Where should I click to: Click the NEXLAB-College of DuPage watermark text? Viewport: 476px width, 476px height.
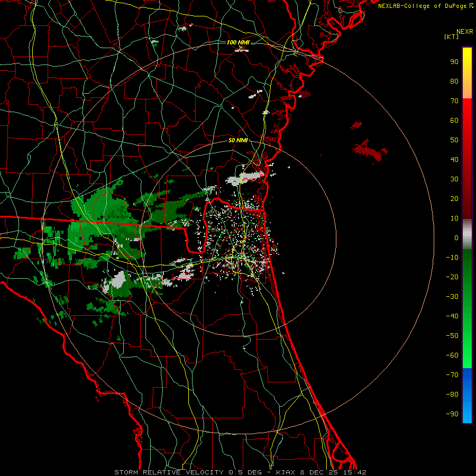tap(425, 6)
